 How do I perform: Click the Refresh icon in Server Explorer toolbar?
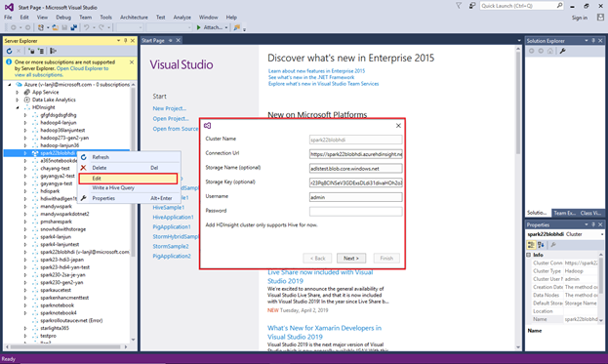point(10,51)
